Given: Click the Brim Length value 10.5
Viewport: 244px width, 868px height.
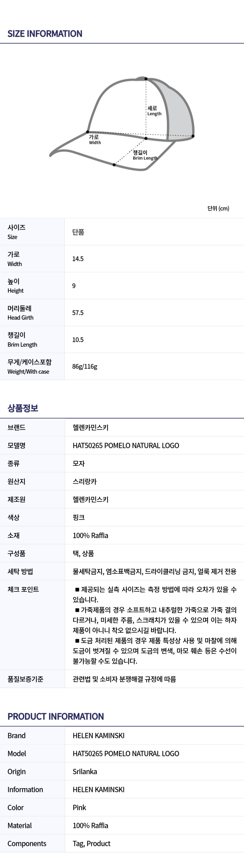Looking at the screenshot, I should (78, 340).
